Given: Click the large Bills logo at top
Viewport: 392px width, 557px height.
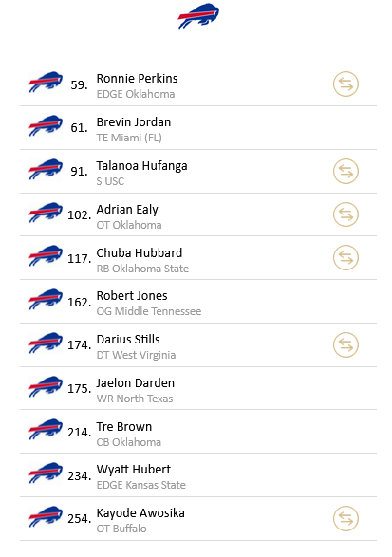Looking at the screenshot, I should pos(198,16).
